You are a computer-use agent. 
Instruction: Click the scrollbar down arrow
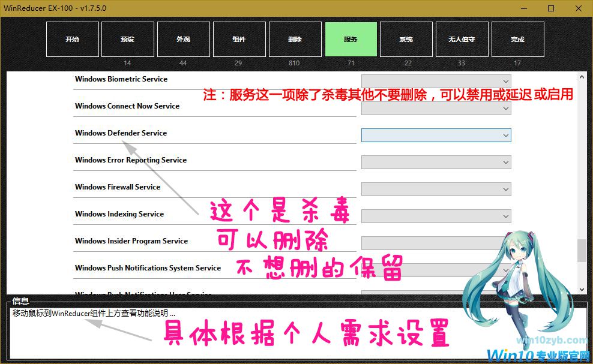pyautogui.click(x=582, y=288)
